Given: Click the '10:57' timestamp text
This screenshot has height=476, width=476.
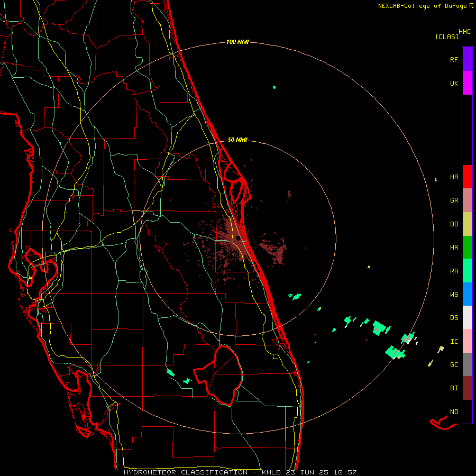Looking at the screenshot, I should pos(345,472).
